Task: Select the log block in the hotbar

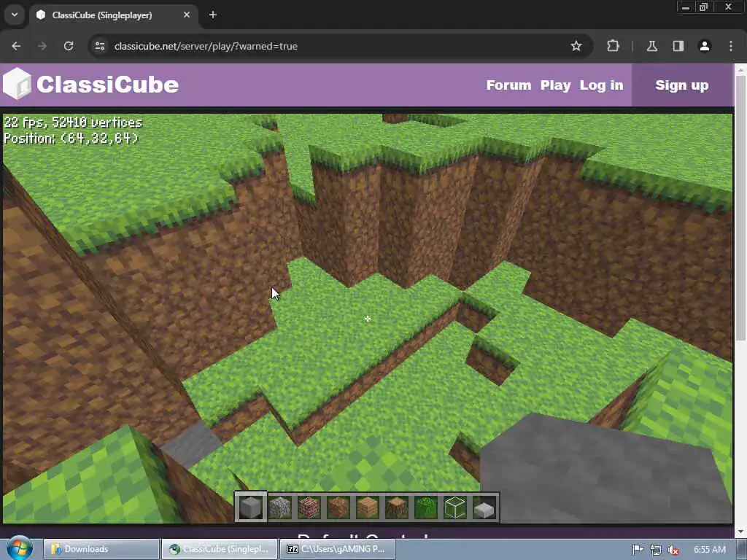Action: [x=397, y=507]
